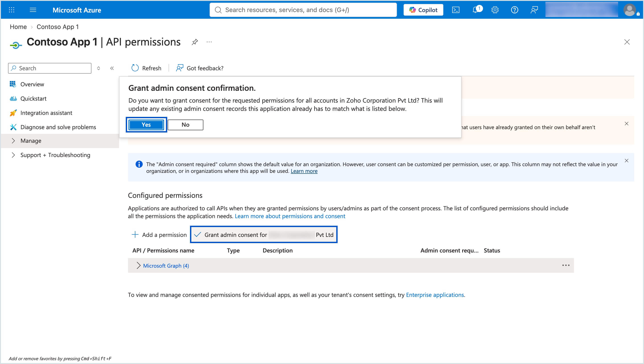The image size is (644, 364).
Task: Open the portal hamburger menu
Action: pyautogui.click(x=33, y=10)
